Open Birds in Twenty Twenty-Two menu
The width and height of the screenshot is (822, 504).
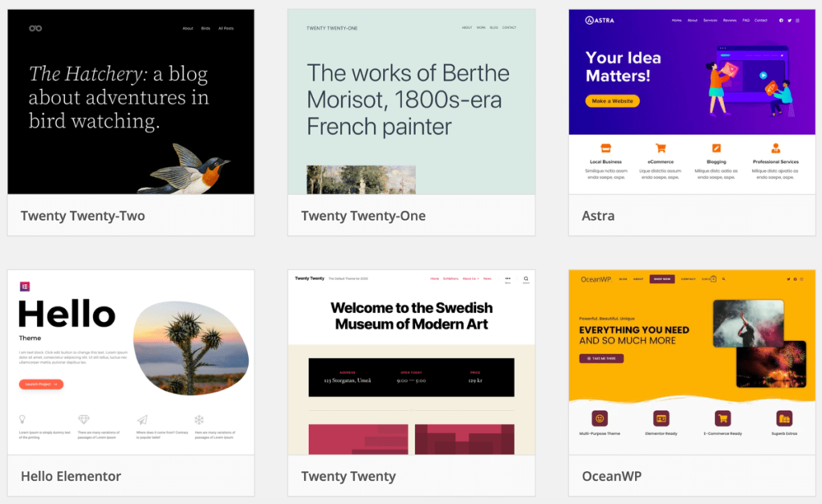click(205, 28)
